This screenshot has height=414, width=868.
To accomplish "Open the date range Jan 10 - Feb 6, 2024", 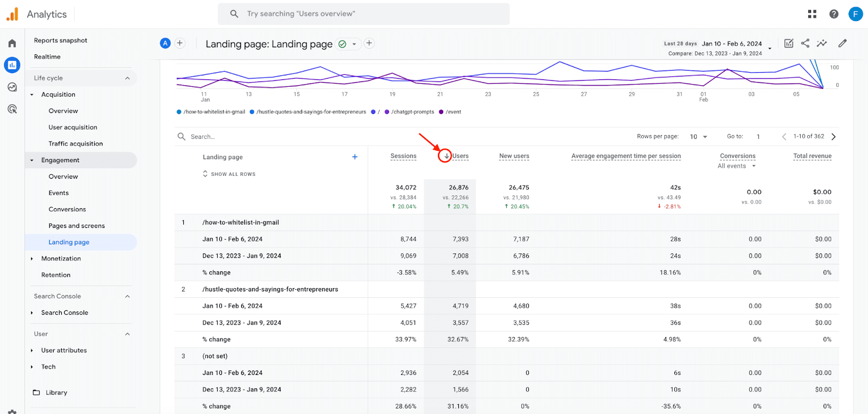I will [732, 44].
